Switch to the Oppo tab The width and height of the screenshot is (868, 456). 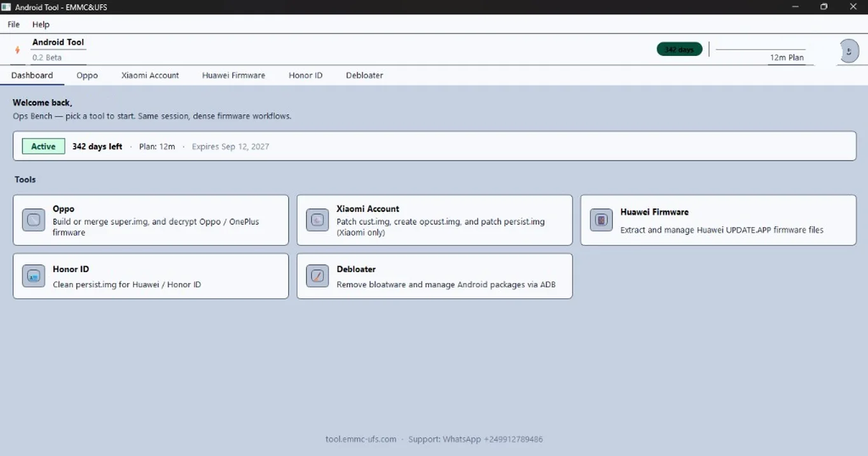pos(87,75)
